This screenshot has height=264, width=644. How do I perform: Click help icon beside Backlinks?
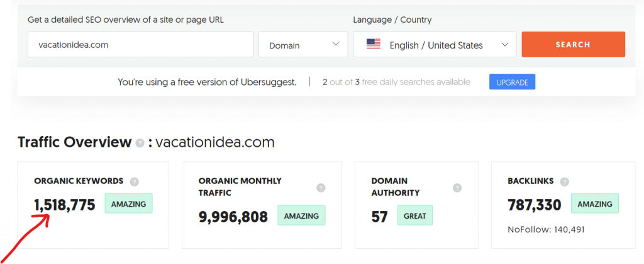(x=565, y=181)
